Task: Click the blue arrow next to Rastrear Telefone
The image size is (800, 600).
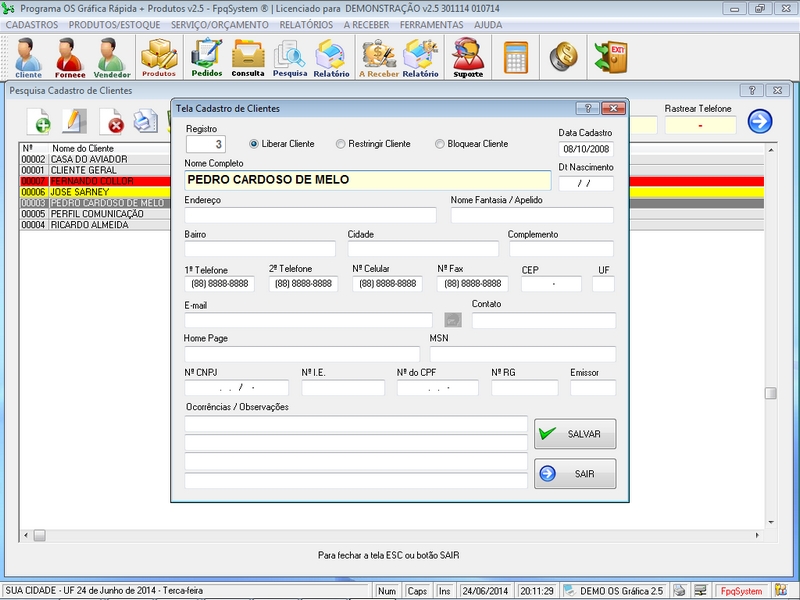Action: 760,121
